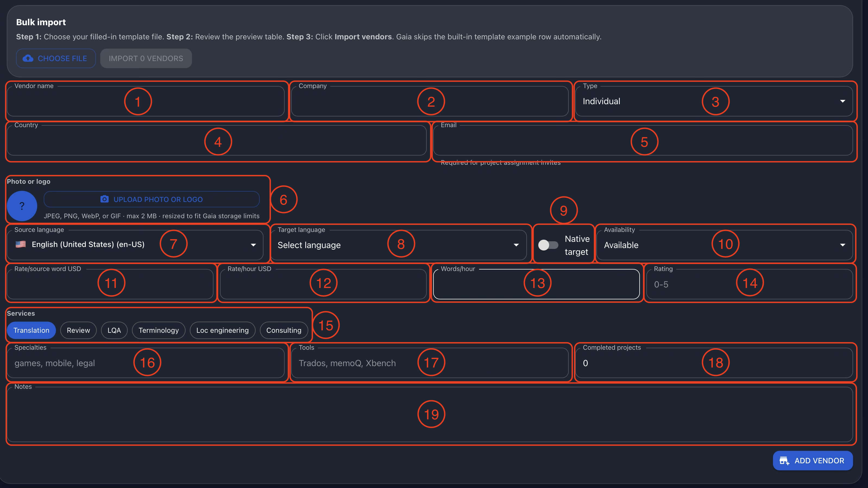Image resolution: width=868 pixels, height=488 pixels.
Task: Click the Vendor name input field
Action: click(x=146, y=101)
